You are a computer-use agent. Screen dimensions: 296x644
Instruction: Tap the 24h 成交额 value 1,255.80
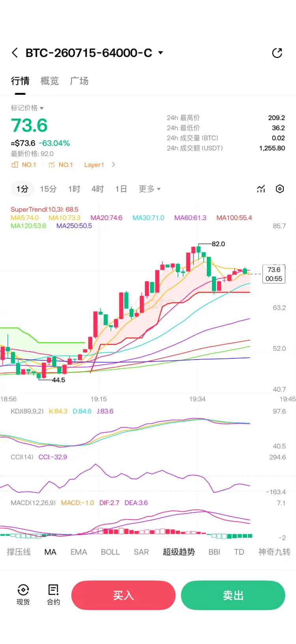coord(272,148)
